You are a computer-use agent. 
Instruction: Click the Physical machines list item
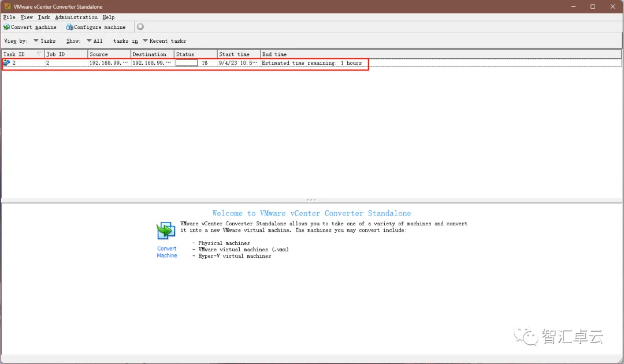(x=224, y=243)
